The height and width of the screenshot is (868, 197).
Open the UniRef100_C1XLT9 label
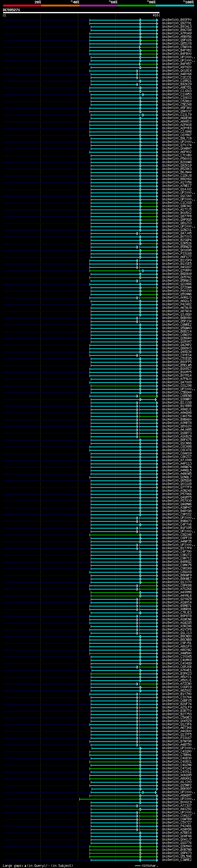[176, 115]
